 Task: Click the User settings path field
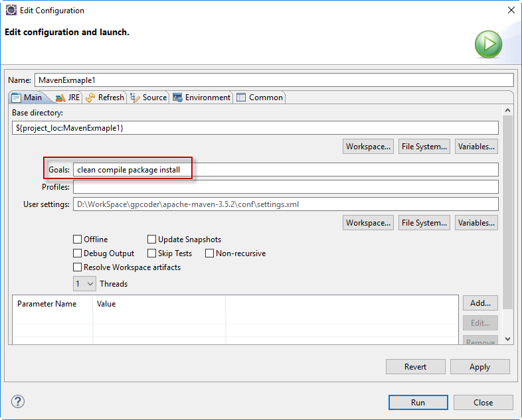pos(286,204)
